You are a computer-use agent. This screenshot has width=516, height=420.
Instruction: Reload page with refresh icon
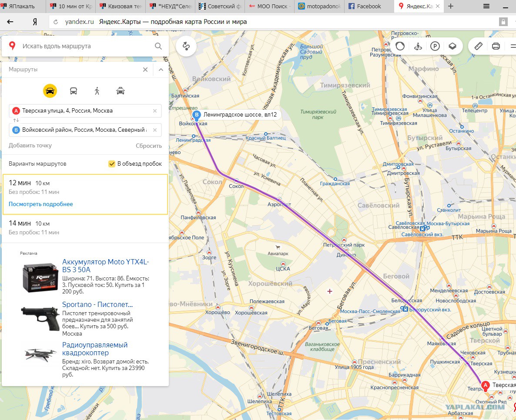point(56,22)
